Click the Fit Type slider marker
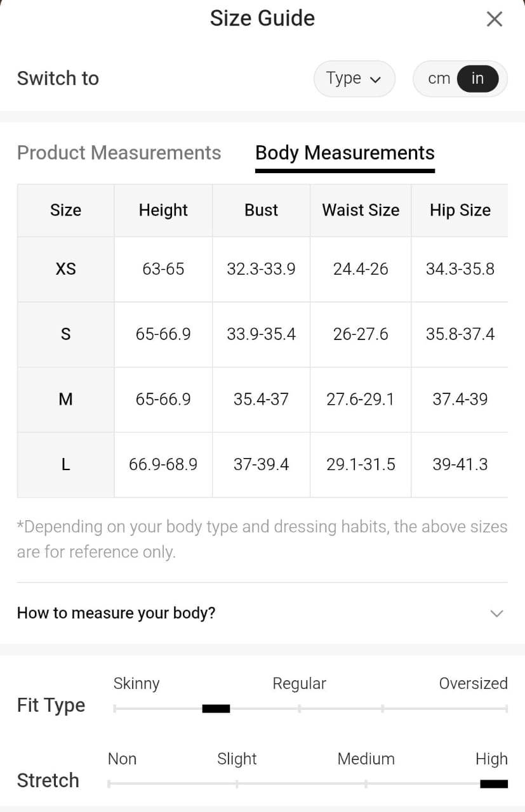Screen dimensions: 525x812 216,709
